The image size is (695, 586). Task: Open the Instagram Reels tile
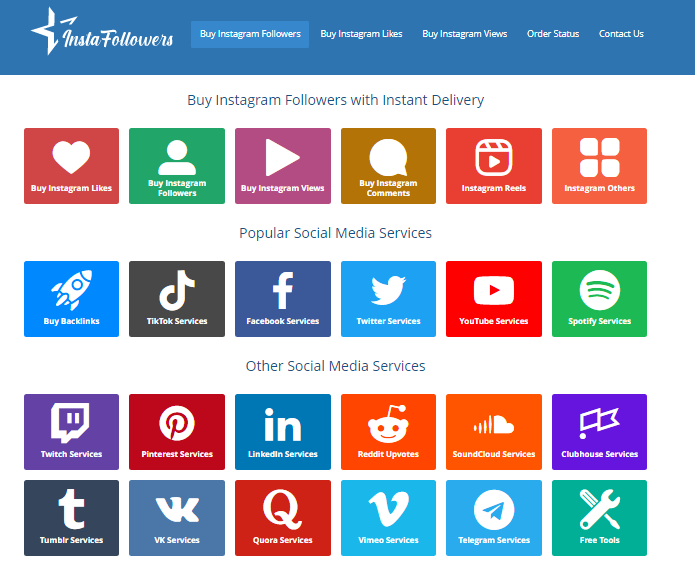494,166
